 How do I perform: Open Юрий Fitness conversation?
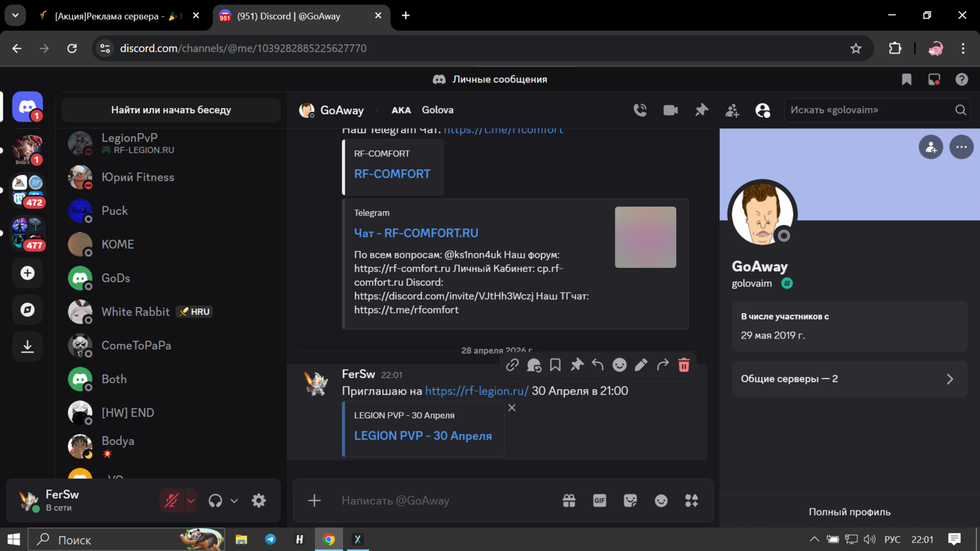(171, 177)
